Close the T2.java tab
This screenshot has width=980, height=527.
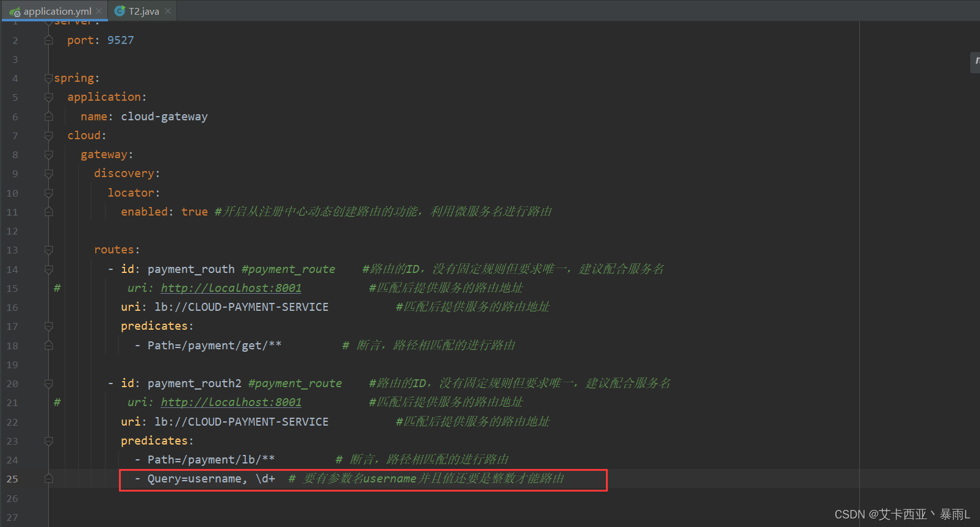(168, 11)
